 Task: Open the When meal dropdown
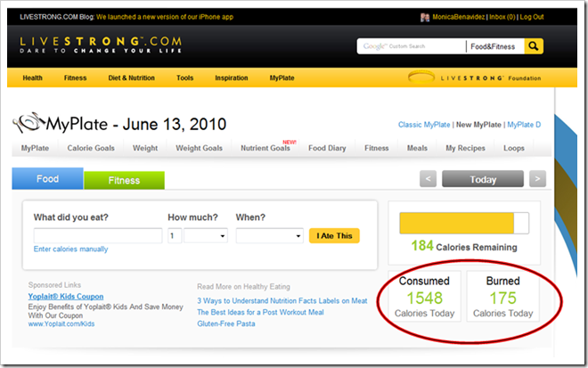coord(269,235)
